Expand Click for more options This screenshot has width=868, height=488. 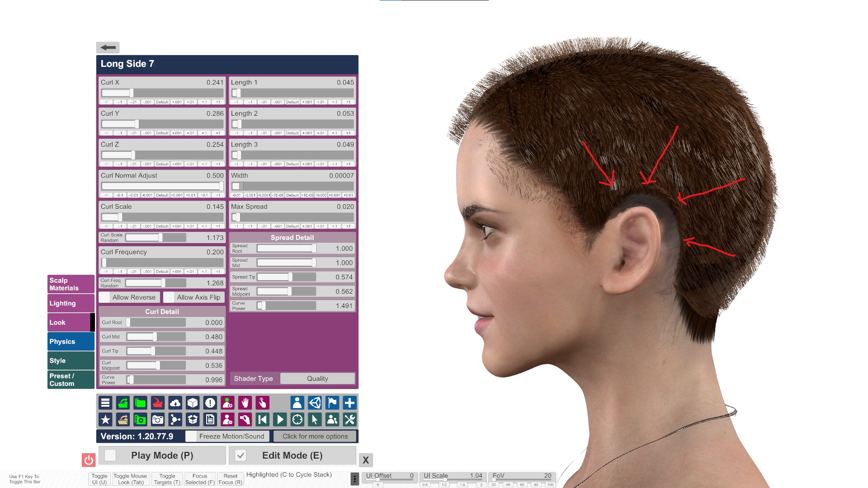[x=315, y=436]
